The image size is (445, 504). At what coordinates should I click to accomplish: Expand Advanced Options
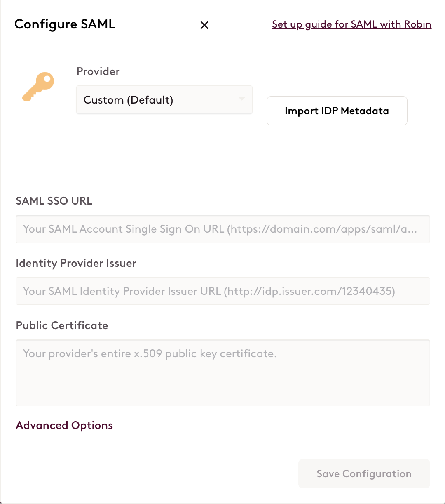[64, 425]
